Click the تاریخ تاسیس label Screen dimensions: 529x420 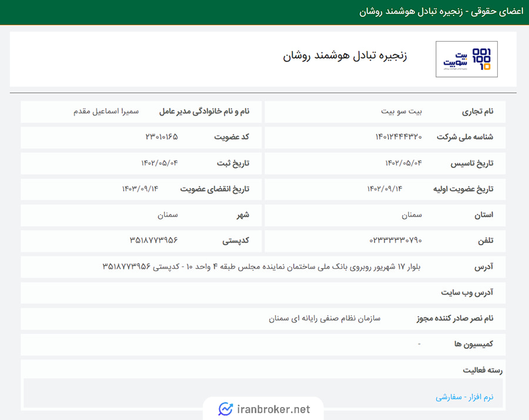(x=471, y=163)
